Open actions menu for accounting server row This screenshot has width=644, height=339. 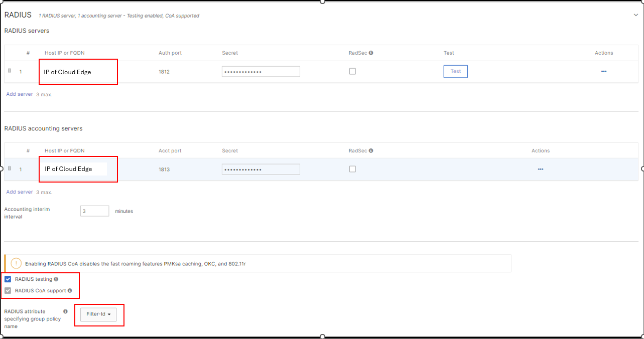(541, 169)
